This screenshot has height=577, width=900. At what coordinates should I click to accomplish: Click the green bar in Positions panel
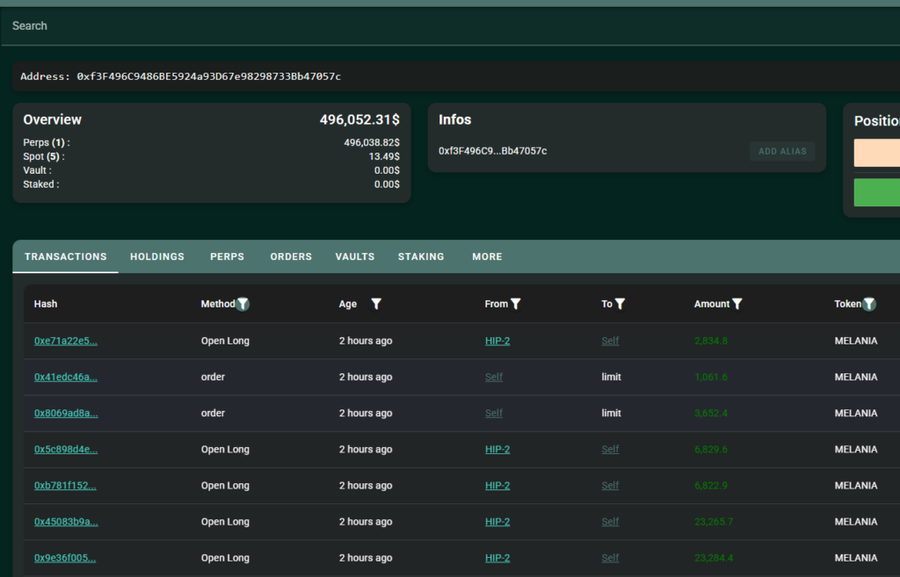click(877, 192)
